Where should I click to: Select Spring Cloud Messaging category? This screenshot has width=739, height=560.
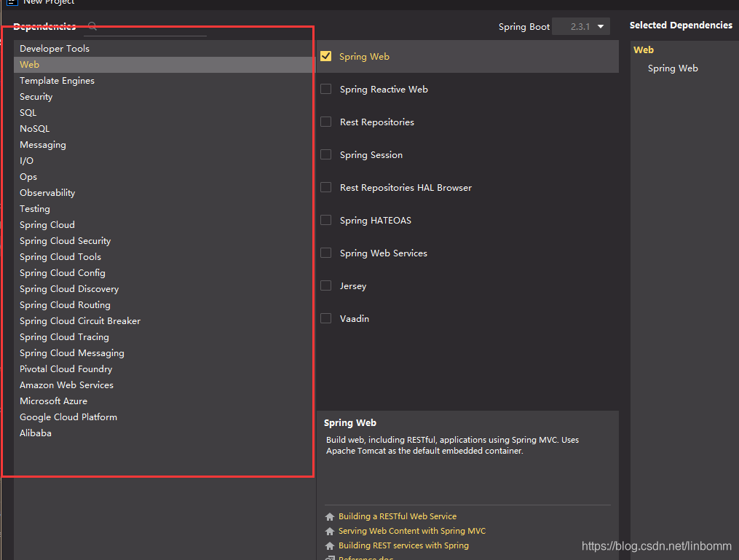[164, 353]
